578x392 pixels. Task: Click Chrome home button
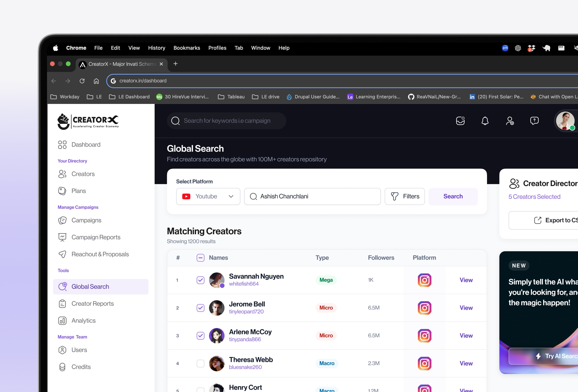pos(96,81)
